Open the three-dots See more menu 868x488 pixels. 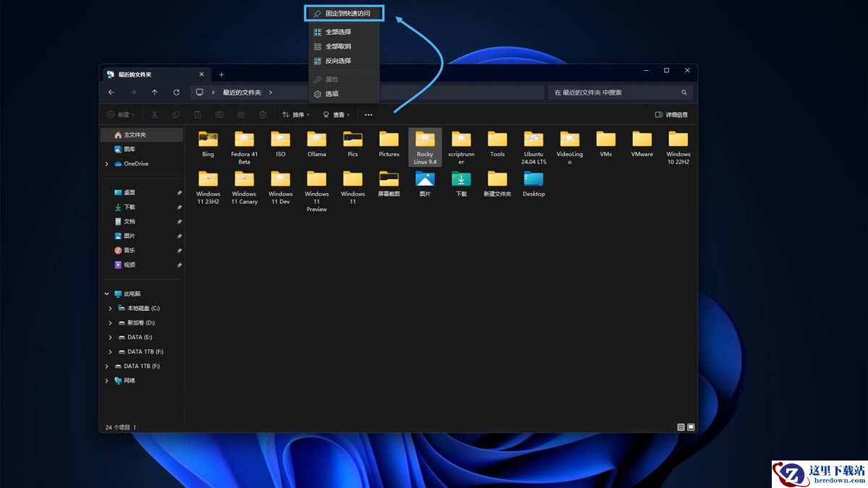click(368, 114)
